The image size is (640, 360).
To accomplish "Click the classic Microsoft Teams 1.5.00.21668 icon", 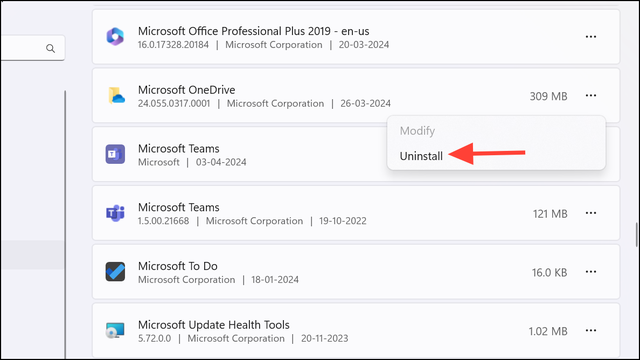I will pyautogui.click(x=115, y=213).
